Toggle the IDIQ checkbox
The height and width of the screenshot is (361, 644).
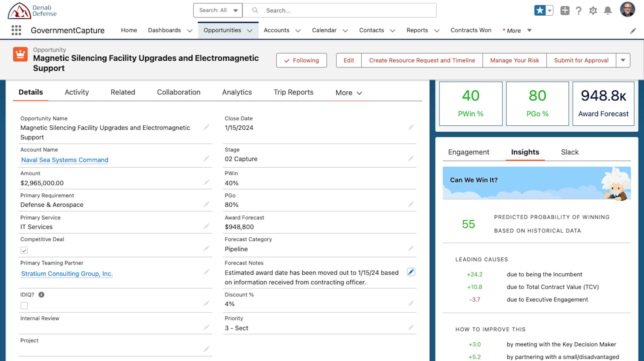[24, 306]
